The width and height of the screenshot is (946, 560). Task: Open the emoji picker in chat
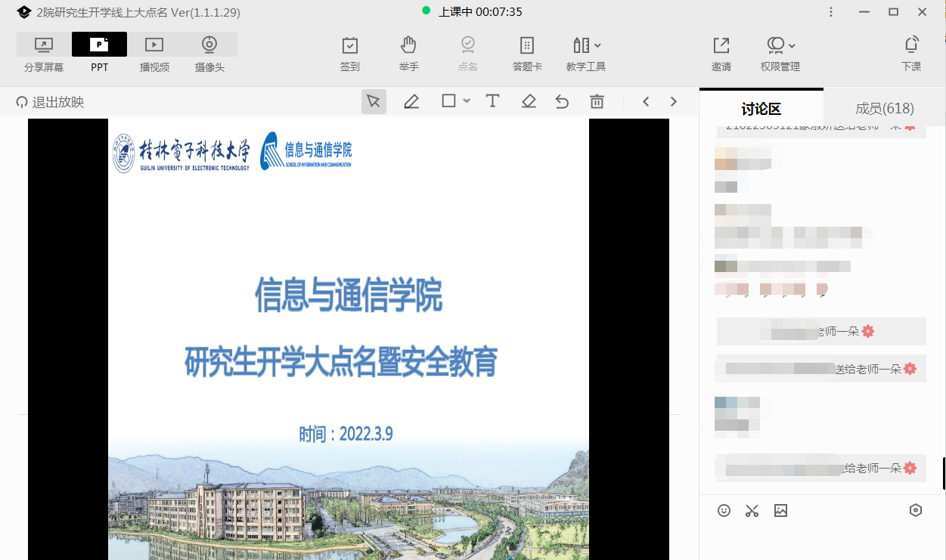coord(724,511)
